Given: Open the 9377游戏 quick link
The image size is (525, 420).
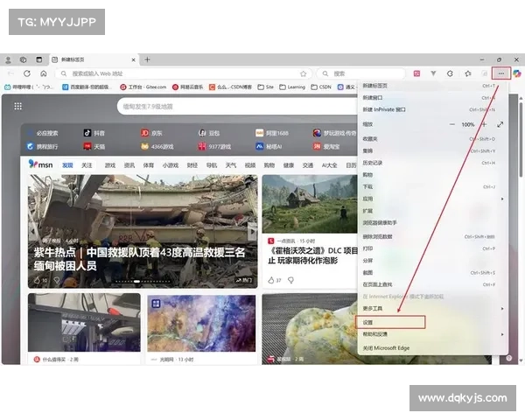Looking at the screenshot, I should click(x=214, y=146).
